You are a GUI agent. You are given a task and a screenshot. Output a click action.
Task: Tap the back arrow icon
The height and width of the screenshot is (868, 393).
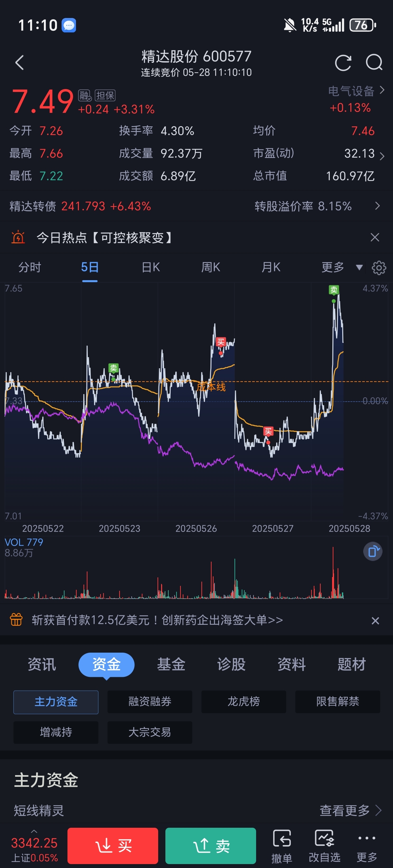coord(20,63)
